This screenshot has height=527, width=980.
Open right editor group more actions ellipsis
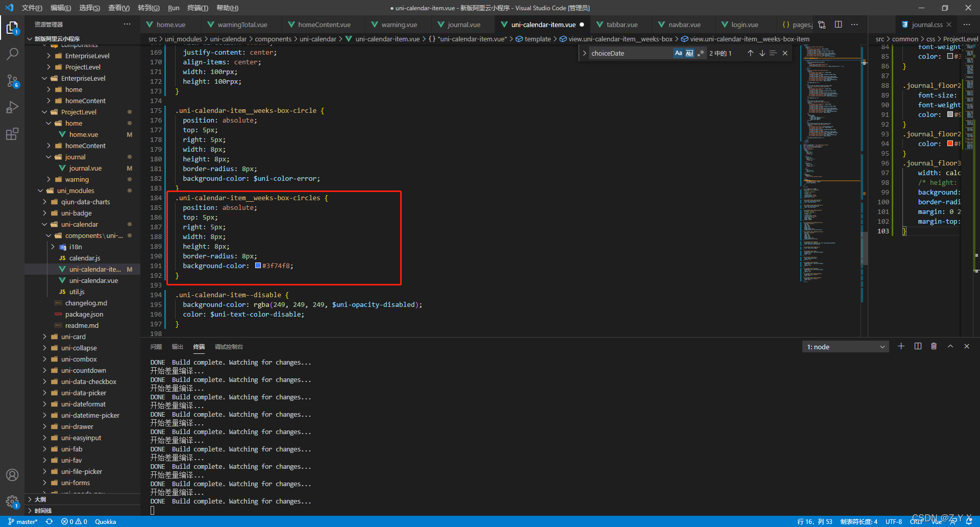point(967,25)
